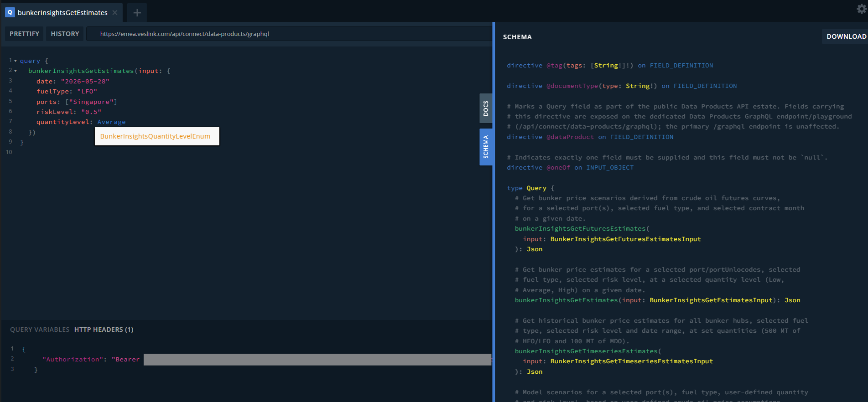Download the schema

846,36
